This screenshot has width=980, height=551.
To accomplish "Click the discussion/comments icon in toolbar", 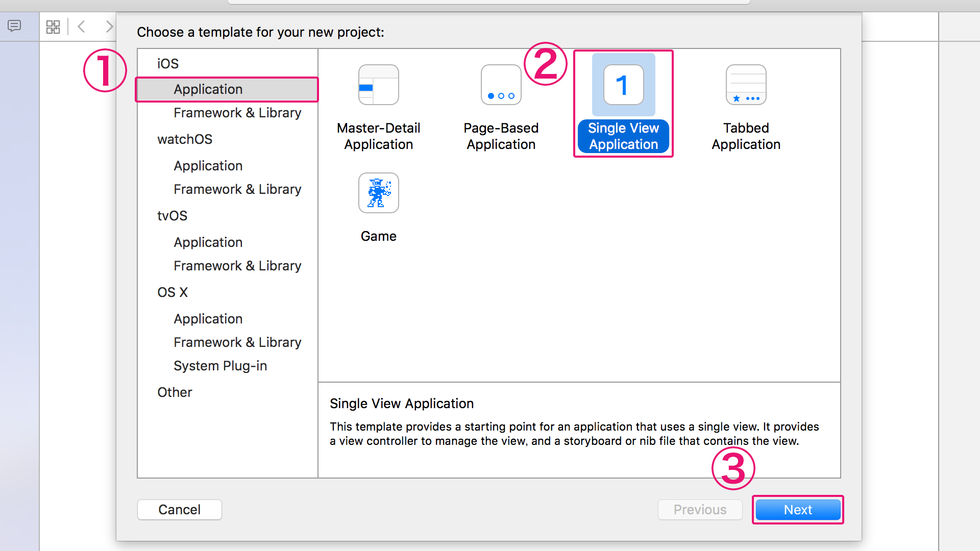I will (14, 26).
